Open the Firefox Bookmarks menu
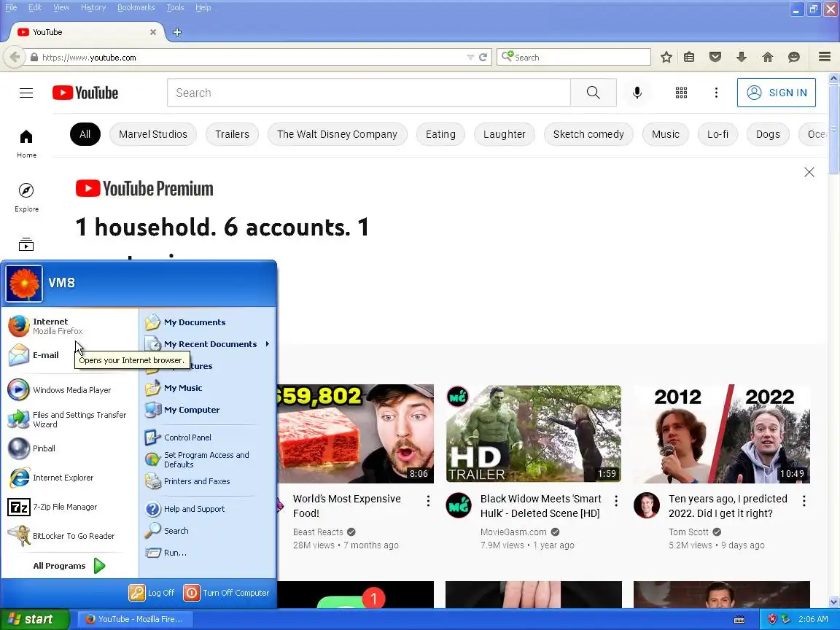This screenshot has height=630, width=840. click(x=136, y=7)
